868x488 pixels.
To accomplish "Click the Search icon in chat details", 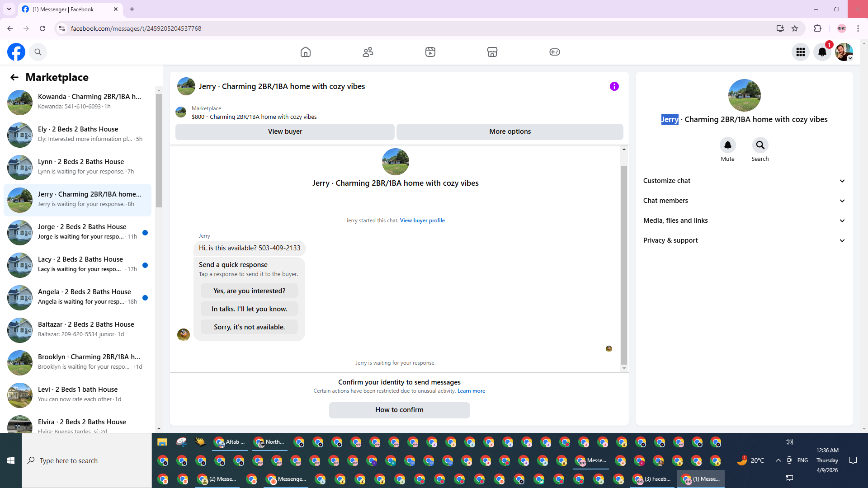I will pyautogui.click(x=760, y=145).
